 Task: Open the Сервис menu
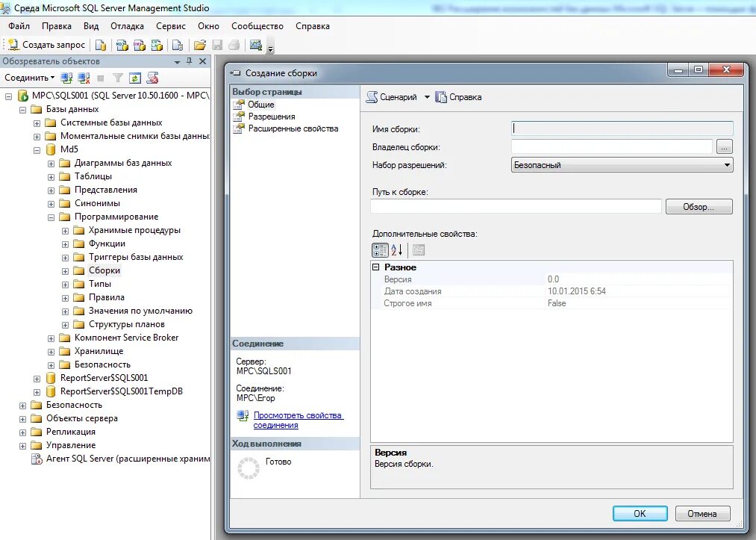tap(171, 26)
